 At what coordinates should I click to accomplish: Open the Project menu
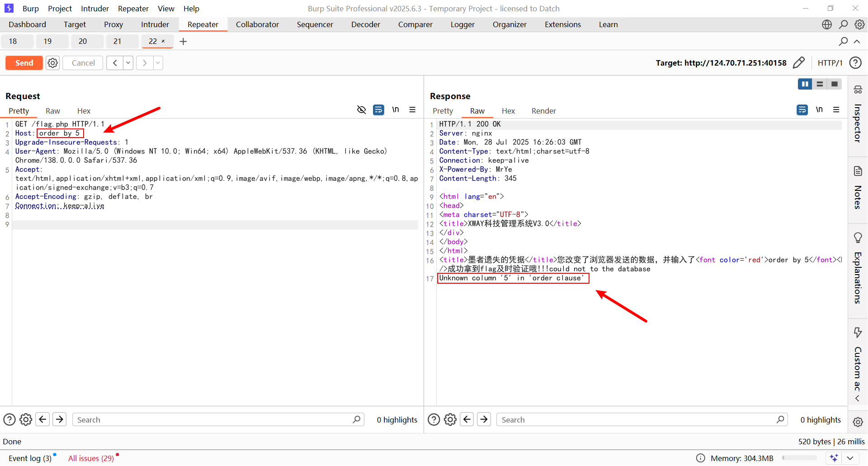(x=60, y=9)
